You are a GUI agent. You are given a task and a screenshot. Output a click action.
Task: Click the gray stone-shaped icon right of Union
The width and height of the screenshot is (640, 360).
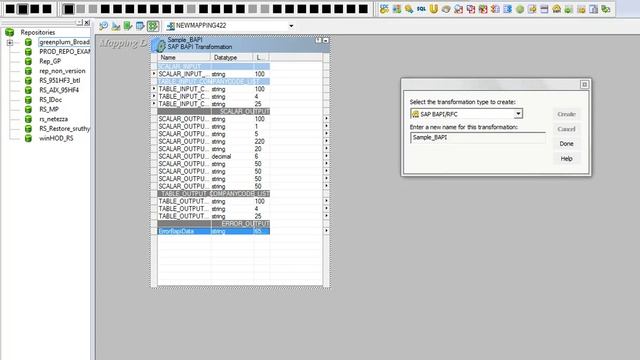446,9
